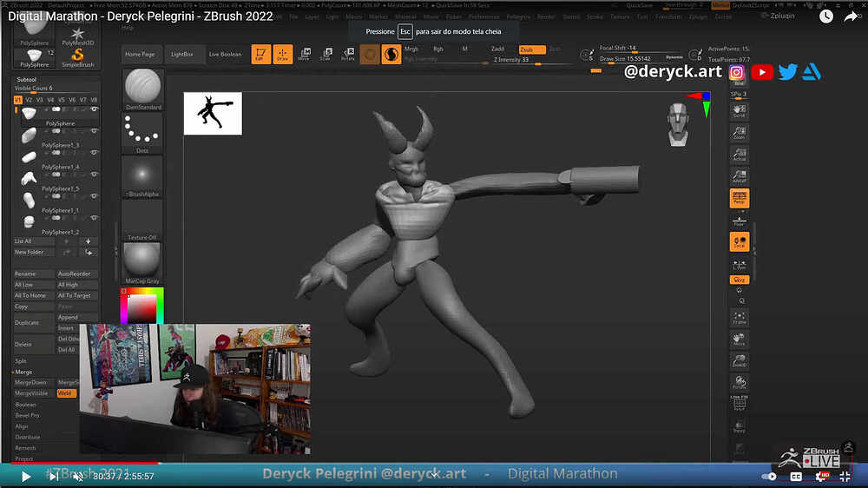This screenshot has width=868, height=488.
Task: Select the Scale transform tool
Action: click(326, 55)
